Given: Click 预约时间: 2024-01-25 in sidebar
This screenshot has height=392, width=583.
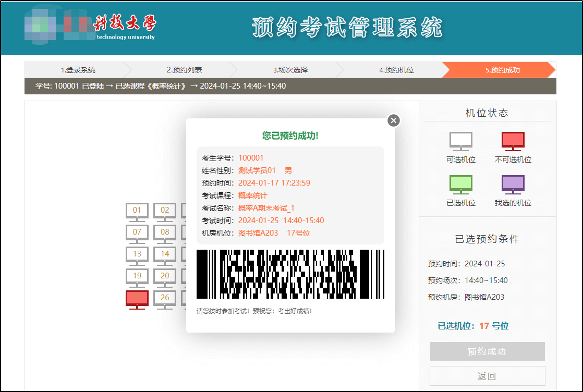Looking at the screenshot, I should click(x=466, y=264).
